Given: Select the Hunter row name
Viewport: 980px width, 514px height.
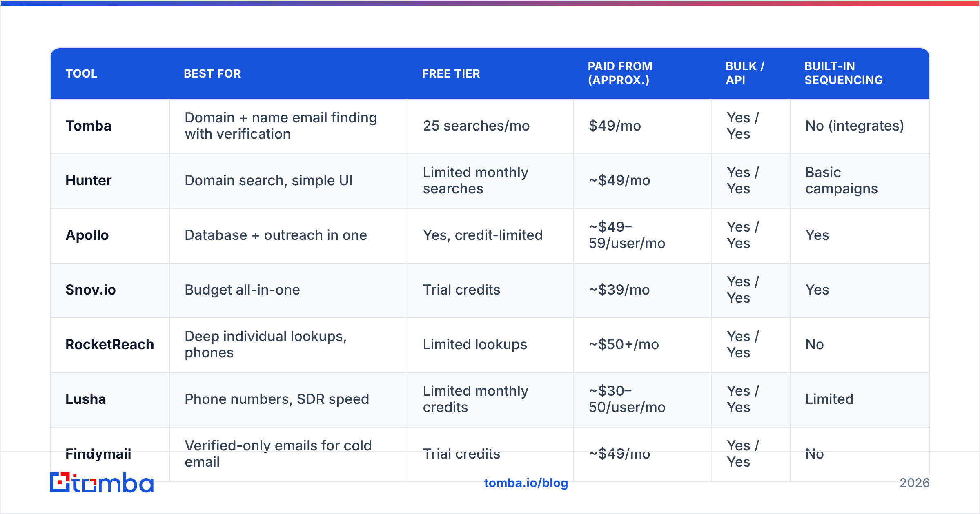Looking at the screenshot, I should (88, 180).
